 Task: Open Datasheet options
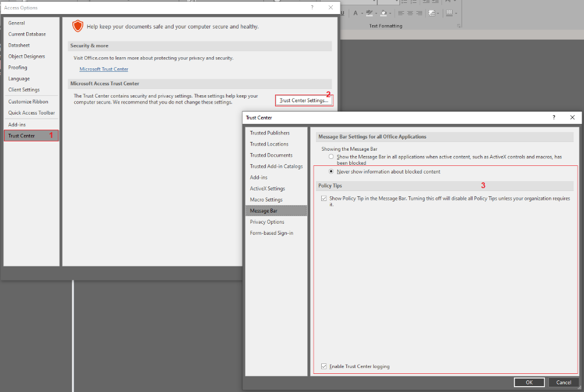tap(32, 45)
